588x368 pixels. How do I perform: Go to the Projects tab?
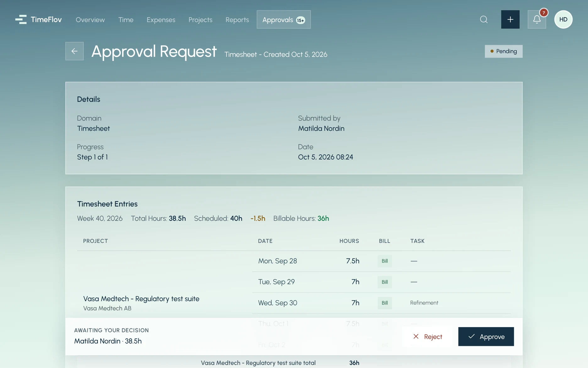point(200,20)
